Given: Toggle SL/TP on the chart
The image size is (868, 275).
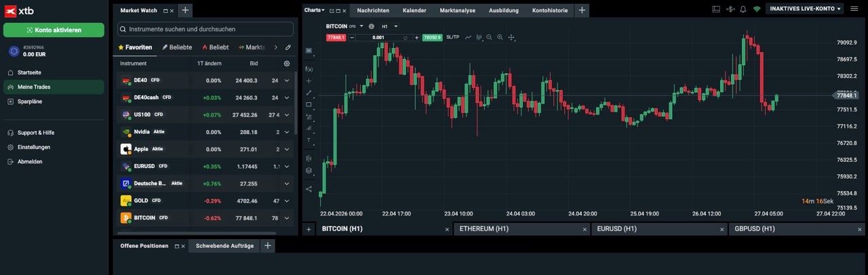Looking at the screenshot, I should point(452,37).
